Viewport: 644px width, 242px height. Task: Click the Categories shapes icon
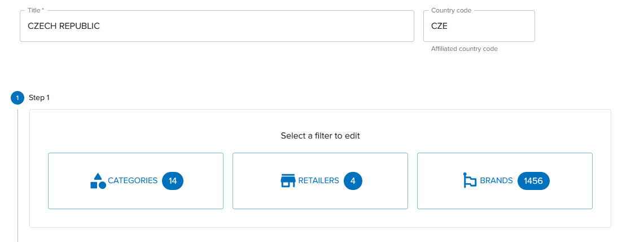(98, 181)
